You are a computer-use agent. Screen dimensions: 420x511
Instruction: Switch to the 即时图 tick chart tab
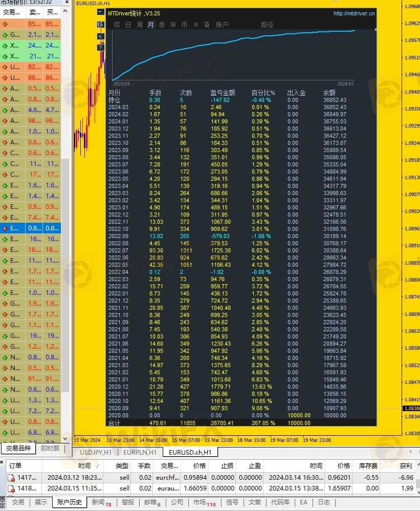(x=50, y=449)
